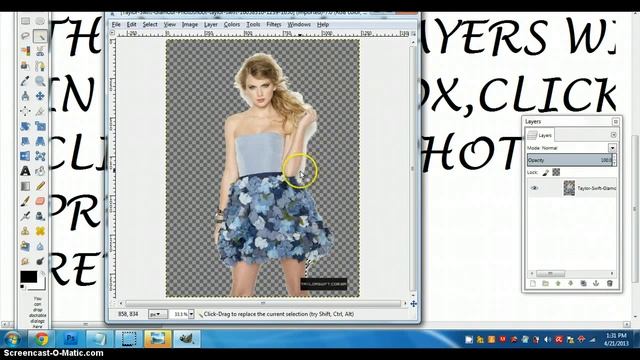640x360 pixels.
Task: Adjust the layer Opacity slider
Action: click(569, 160)
